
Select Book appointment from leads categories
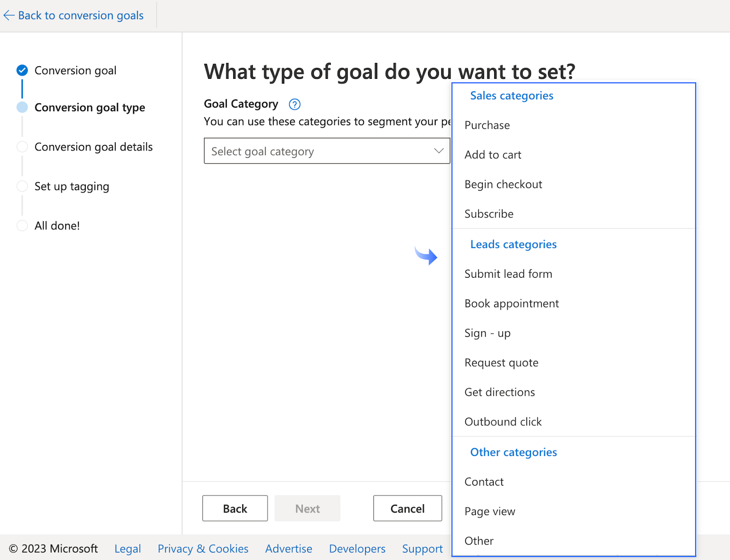(x=511, y=304)
